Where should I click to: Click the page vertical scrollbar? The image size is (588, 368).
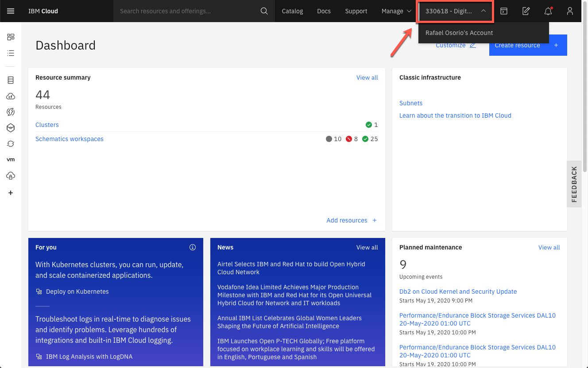click(585, 97)
